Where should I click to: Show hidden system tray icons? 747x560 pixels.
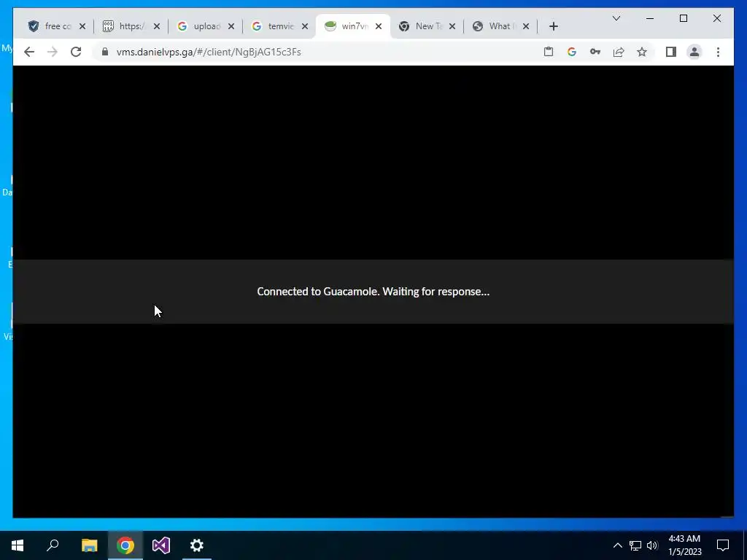[617, 545]
